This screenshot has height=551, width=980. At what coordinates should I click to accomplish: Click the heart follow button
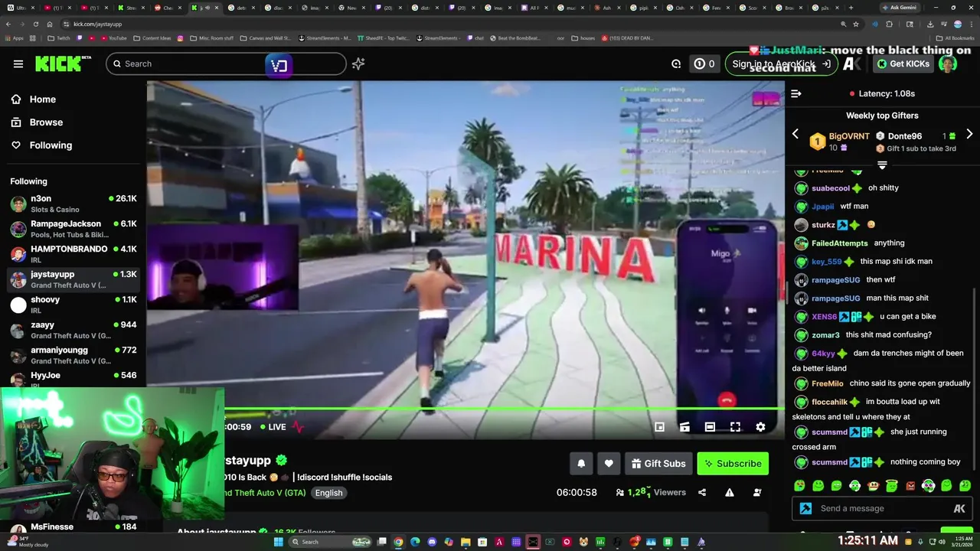click(609, 463)
